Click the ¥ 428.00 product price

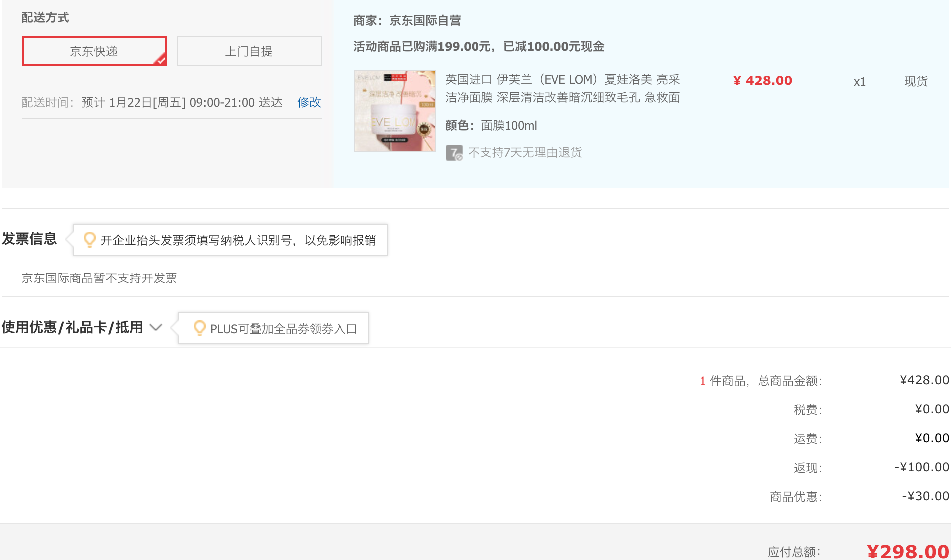[x=762, y=81]
